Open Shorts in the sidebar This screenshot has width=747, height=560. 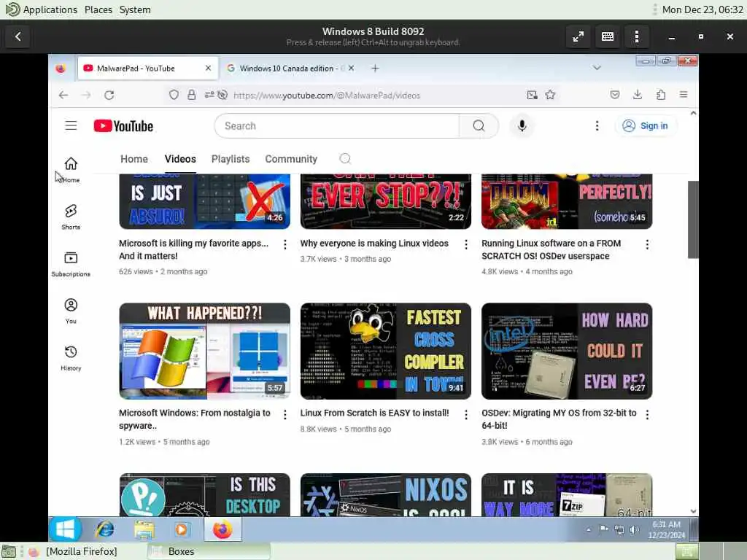pyautogui.click(x=71, y=217)
